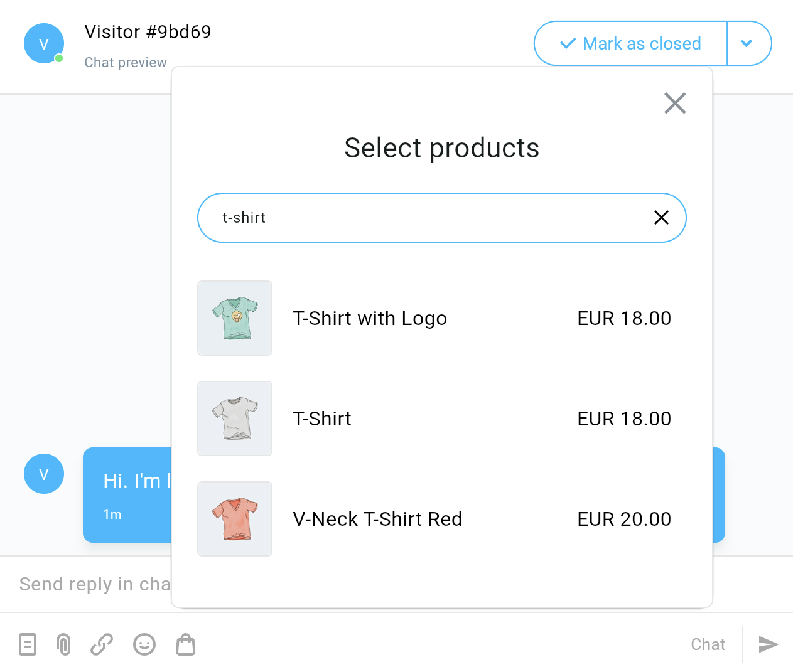
Task: Click the Chat mode label
Action: tap(708, 644)
